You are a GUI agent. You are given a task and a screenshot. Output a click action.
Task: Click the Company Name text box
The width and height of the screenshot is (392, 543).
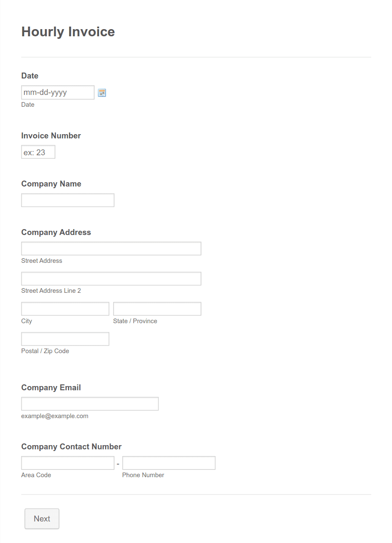68,200
